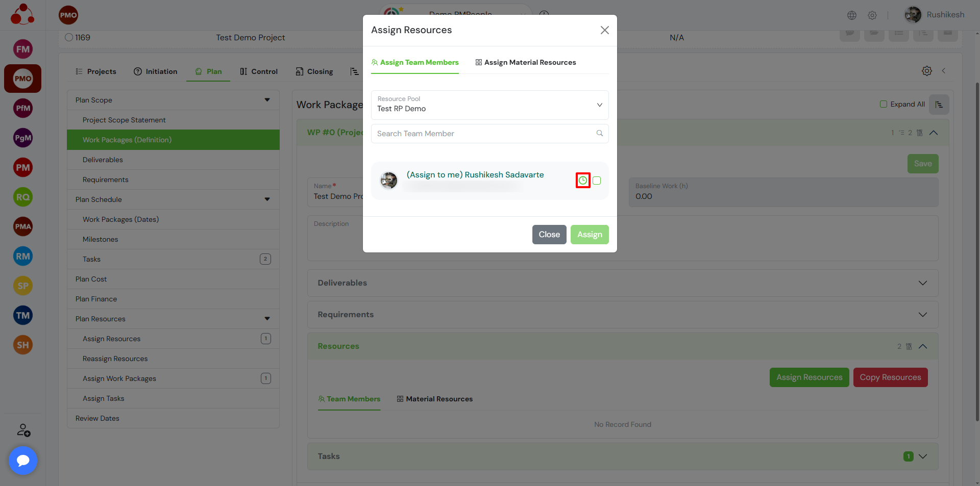Open the FM module in sidebar
This screenshot has height=486, width=980.
coord(23,49)
